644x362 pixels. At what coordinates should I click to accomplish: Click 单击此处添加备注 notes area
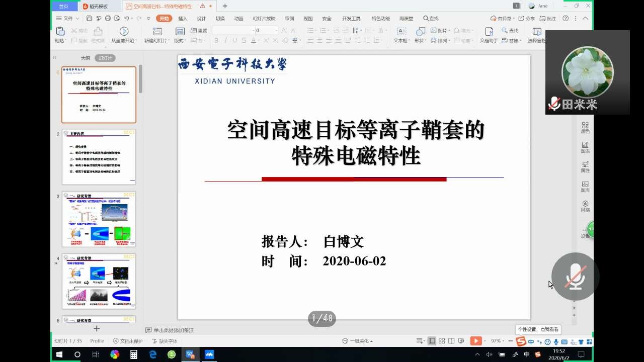[x=174, y=330]
